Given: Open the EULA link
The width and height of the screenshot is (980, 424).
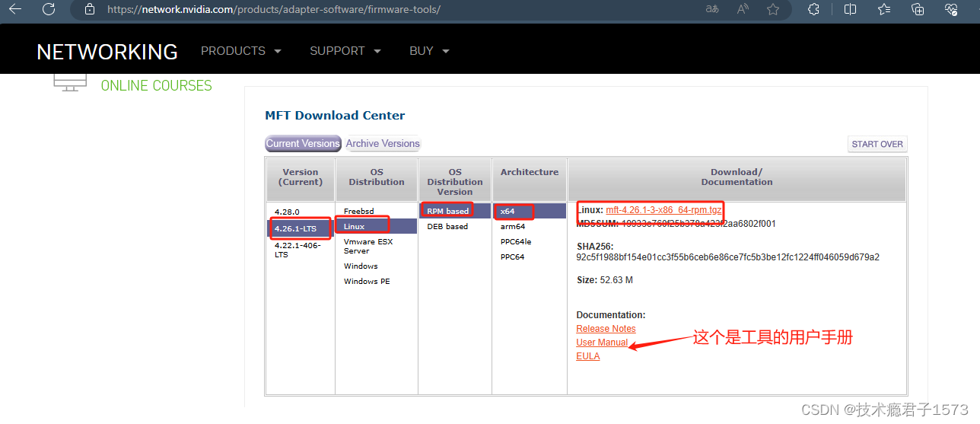Looking at the screenshot, I should pos(588,356).
